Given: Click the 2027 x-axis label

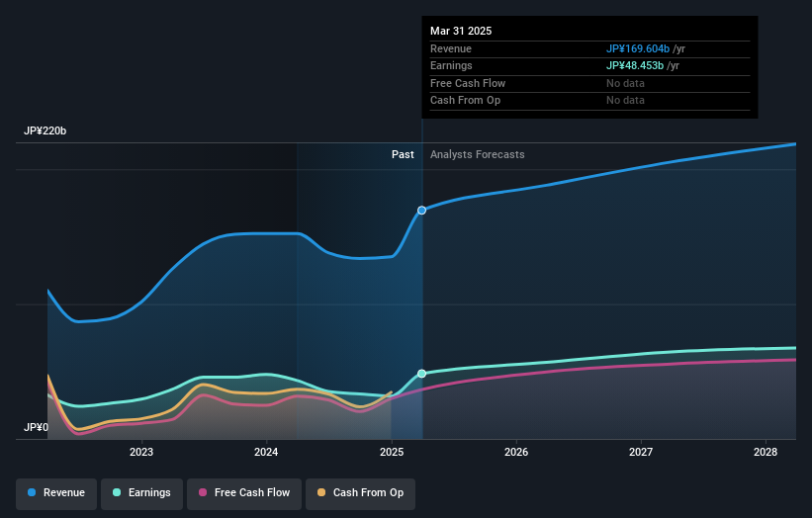Looking at the screenshot, I should (641, 453).
